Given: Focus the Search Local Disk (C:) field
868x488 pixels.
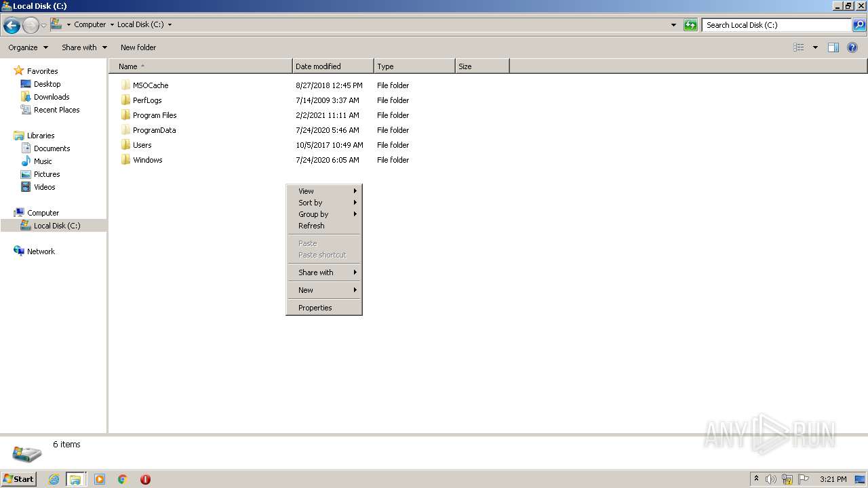Looking at the screenshot, I should point(776,25).
